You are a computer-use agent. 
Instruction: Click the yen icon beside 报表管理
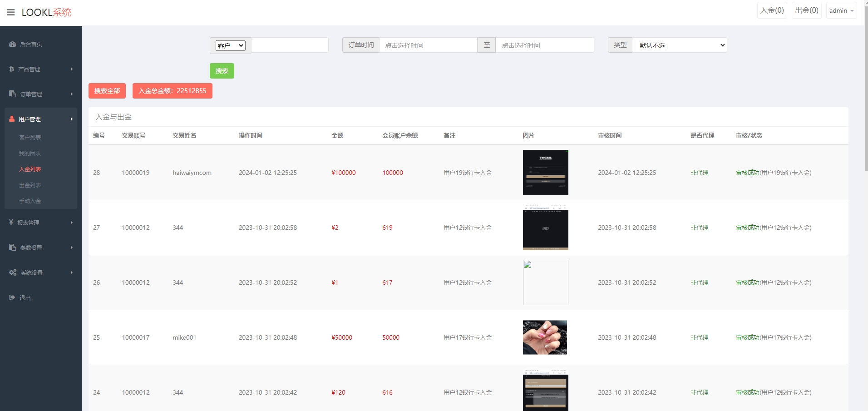click(x=11, y=223)
